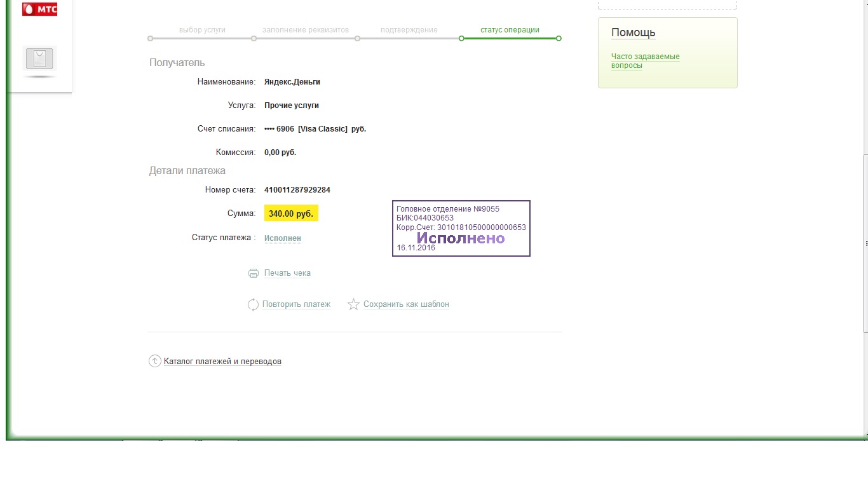The width and height of the screenshot is (868, 488).
Task: Select the заполнение реквизитов step
Action: click(x=306, y=30)
